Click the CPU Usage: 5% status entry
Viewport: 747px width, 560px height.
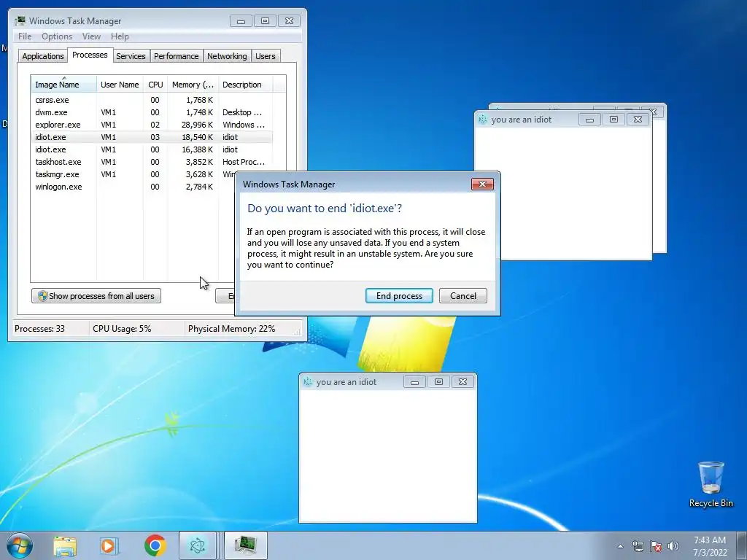(x=122, y=329)
